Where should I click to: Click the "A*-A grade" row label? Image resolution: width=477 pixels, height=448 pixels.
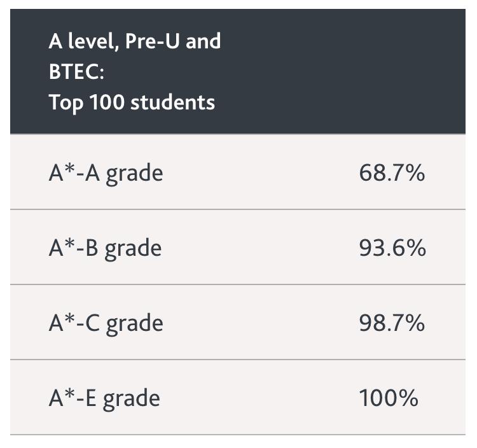[106, 172]
